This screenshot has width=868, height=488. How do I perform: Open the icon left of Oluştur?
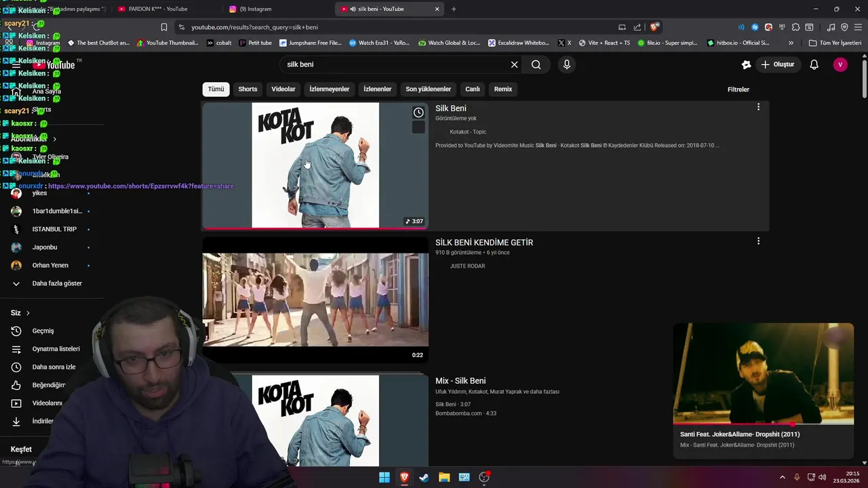point(746,64)
